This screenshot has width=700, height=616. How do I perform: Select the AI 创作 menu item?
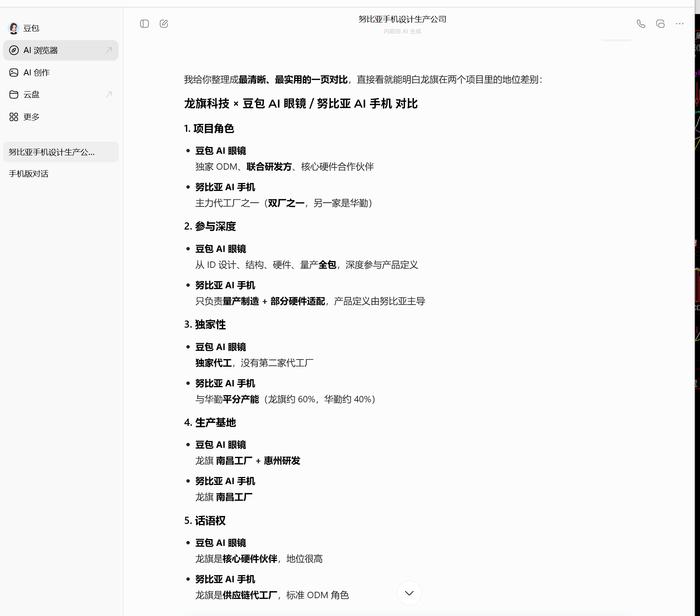(61, 73)
